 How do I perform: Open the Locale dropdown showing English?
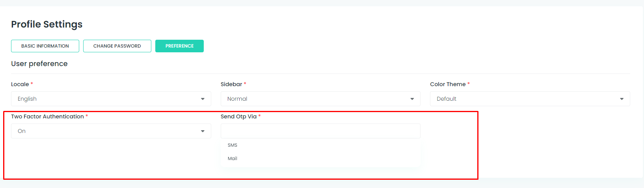pos(111,99)
